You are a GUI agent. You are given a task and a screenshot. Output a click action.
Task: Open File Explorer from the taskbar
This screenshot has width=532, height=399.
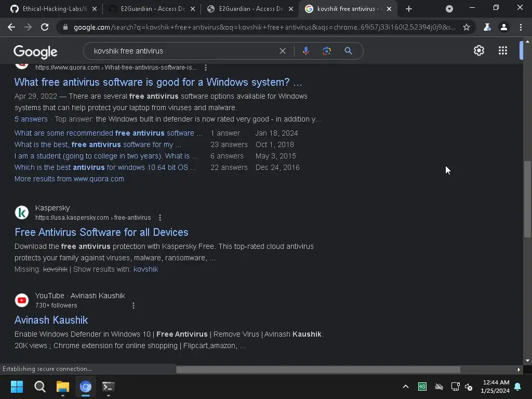[63, 387]
